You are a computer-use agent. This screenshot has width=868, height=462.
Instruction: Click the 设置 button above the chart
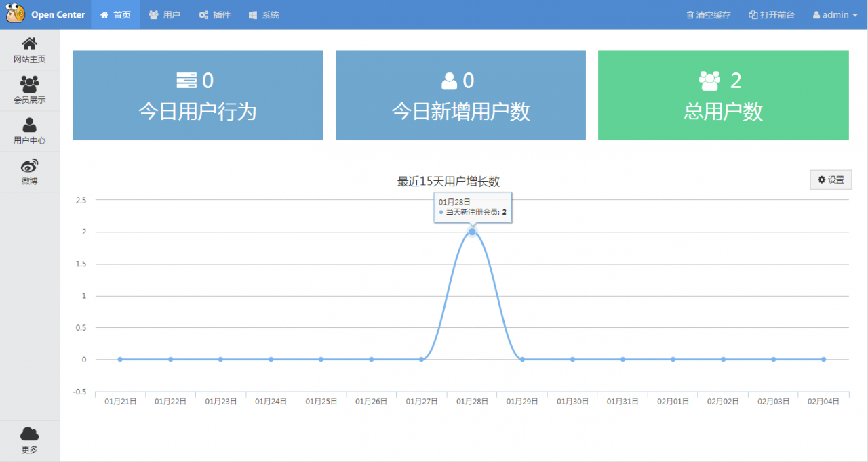click(831, 179)
